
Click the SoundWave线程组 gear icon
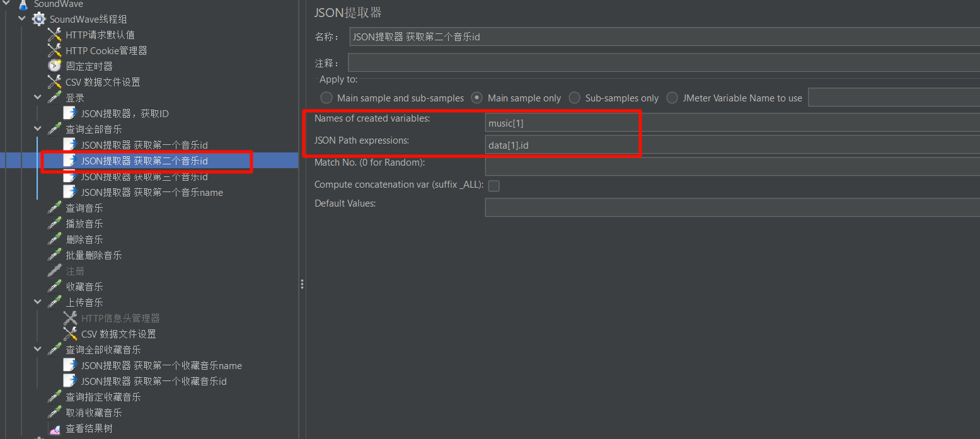coord(39,19)
